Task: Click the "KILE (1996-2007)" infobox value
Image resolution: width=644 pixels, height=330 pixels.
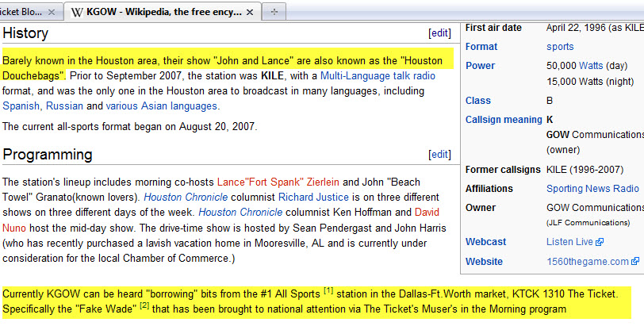Action: tap(585, 169)
